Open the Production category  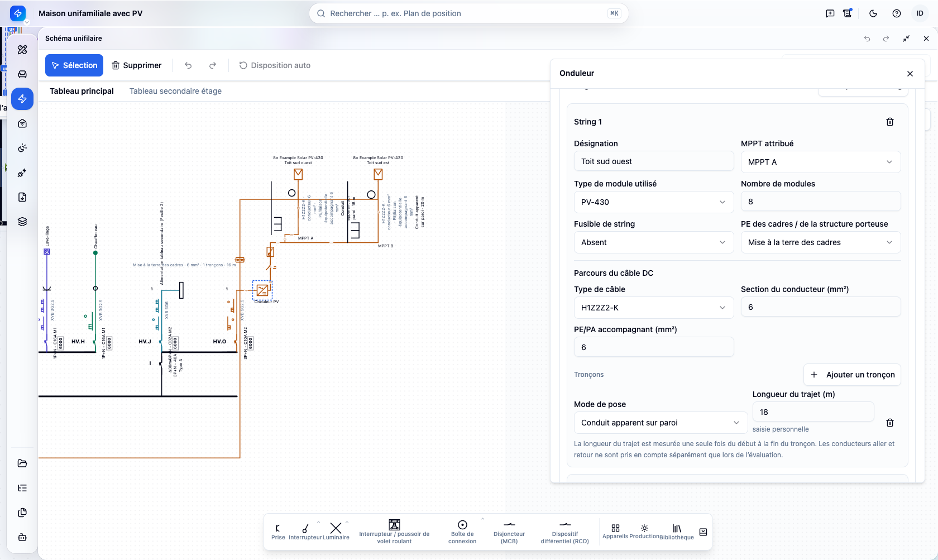pos(644,532)
